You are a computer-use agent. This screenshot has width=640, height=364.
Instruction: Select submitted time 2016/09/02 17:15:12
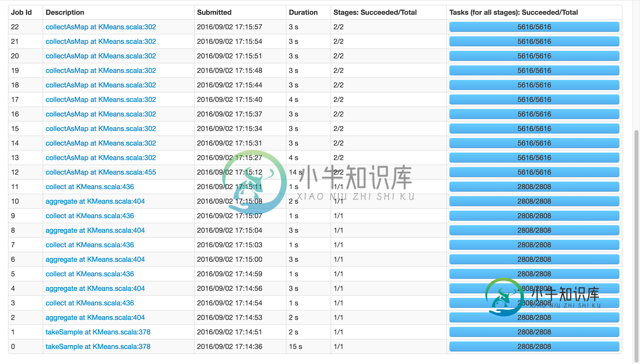tap(229, 172)
